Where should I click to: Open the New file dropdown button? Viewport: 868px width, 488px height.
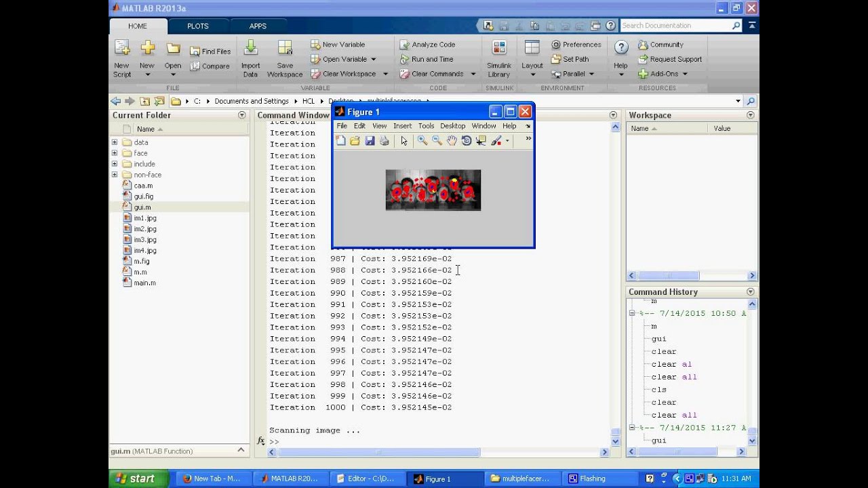coord(147,74)
